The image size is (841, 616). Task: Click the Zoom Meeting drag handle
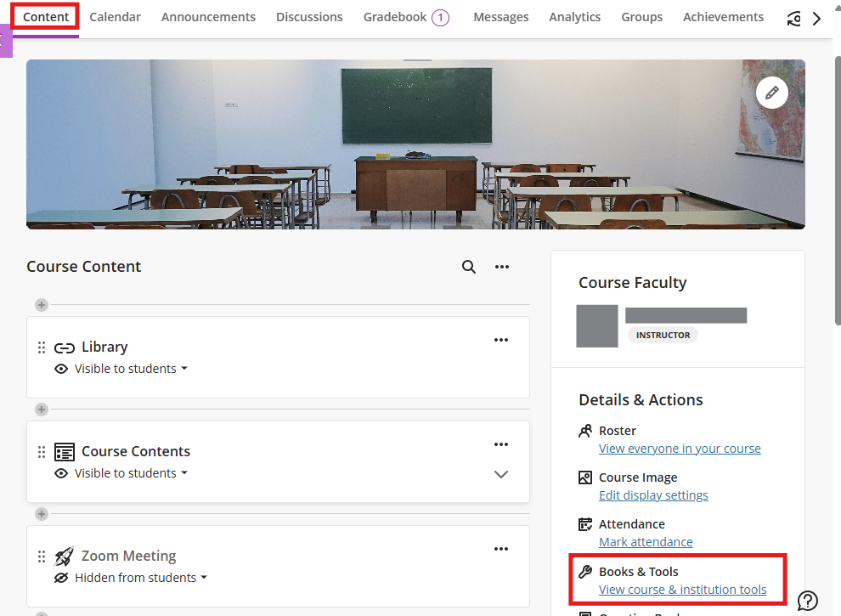click(x=42, y=557)
